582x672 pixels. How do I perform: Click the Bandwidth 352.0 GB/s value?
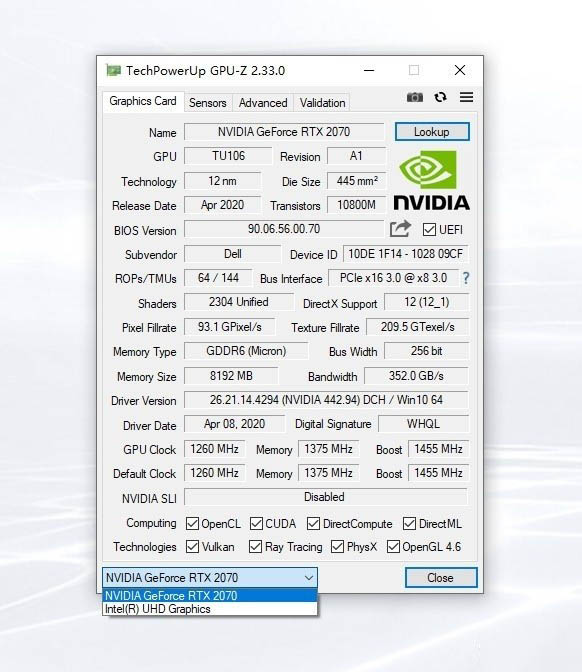point(416,376)
